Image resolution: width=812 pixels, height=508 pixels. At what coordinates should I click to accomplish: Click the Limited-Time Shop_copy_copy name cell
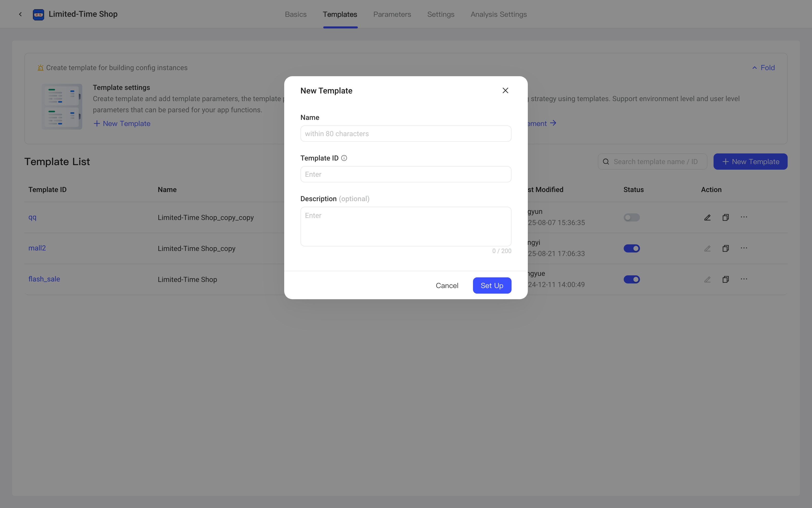pos(205,217)
